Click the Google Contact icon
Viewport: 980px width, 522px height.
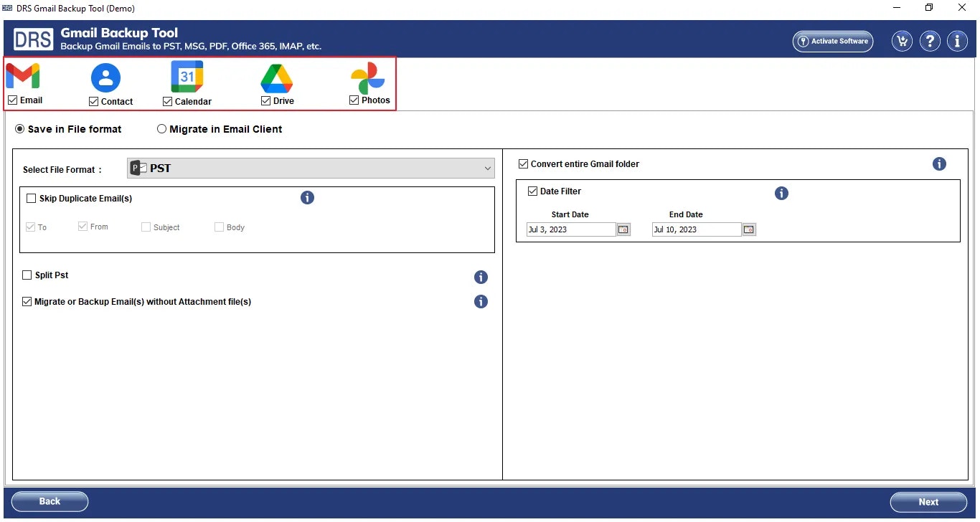pyautogui.click(x=105, y=77)
